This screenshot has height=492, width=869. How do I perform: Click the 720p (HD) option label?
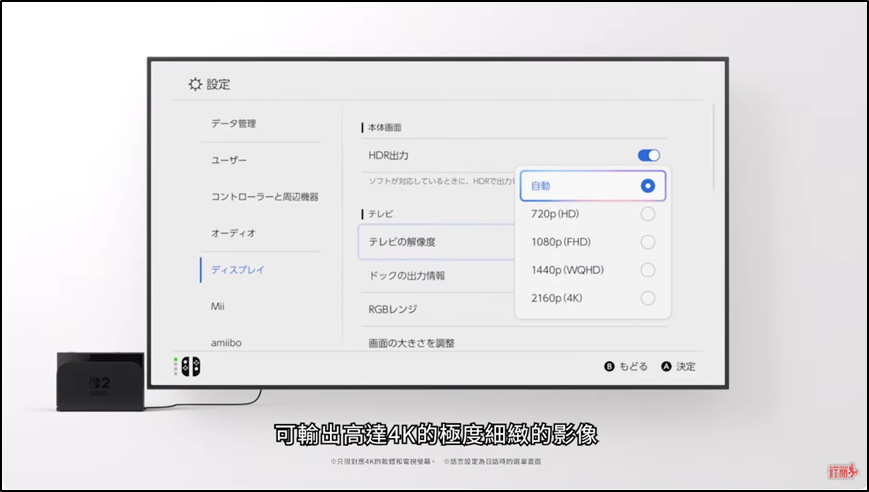[555, 214]
